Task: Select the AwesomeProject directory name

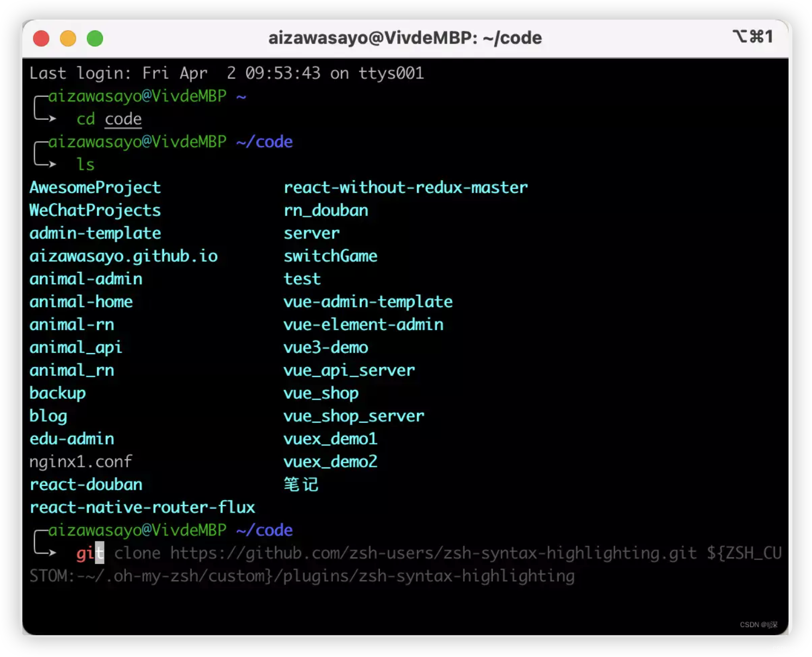Action: coord(95,187)
